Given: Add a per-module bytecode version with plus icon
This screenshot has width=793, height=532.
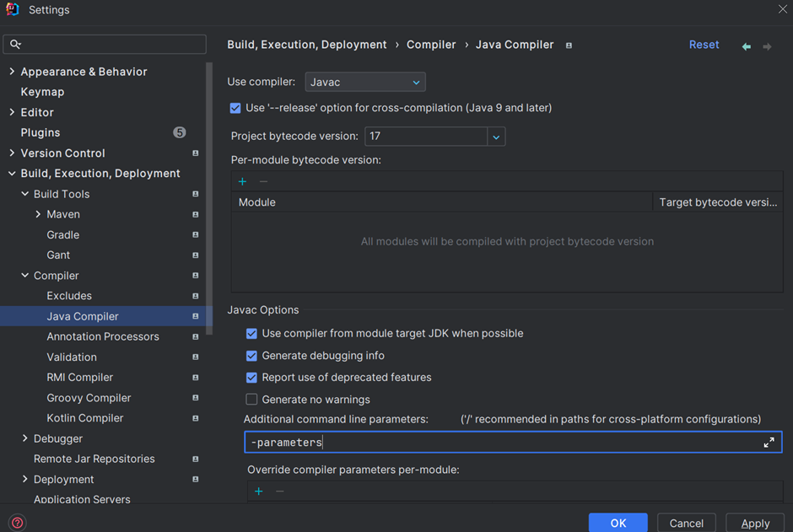Looking at the screenshot, I should click(242, 181).
